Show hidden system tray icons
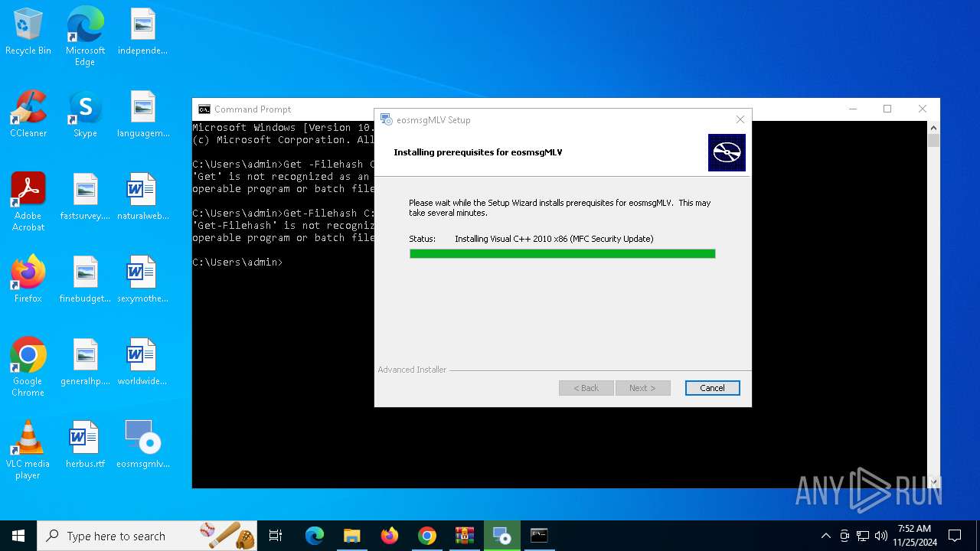The image size is (980, 551). click(825, 536)
